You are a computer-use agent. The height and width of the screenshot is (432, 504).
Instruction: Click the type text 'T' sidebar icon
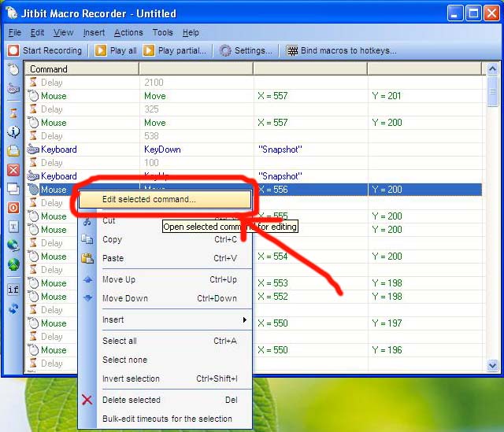pos(13,227)
